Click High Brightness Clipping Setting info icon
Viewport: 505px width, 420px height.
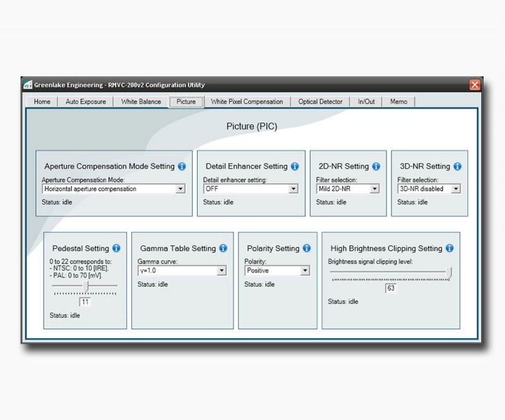449,248
